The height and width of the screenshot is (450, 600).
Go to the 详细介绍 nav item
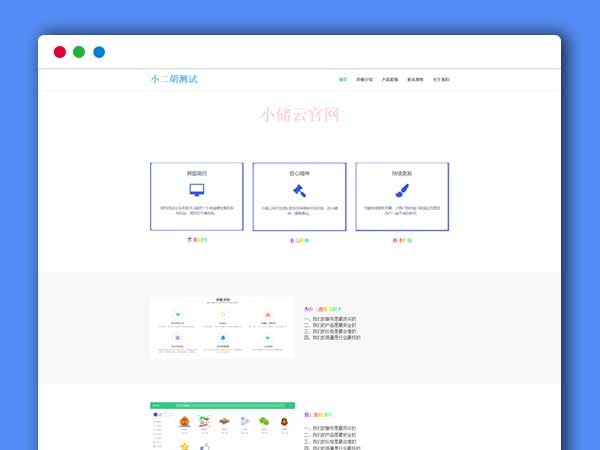coord(364,79)
